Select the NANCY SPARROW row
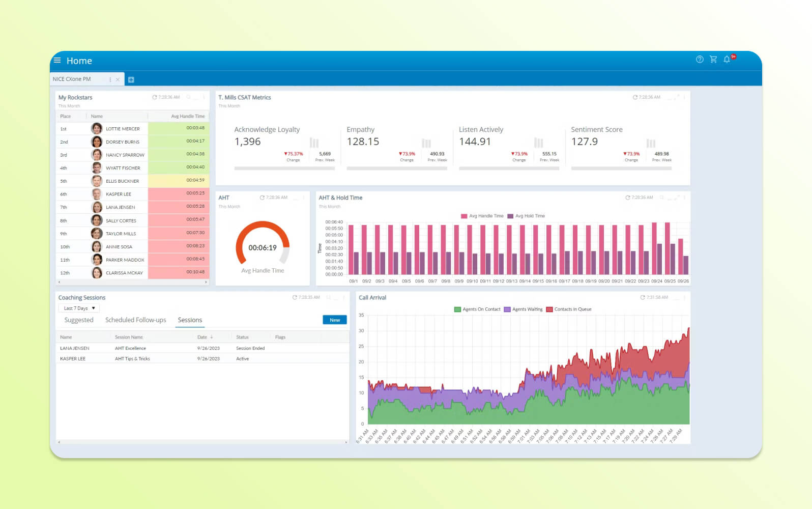This screenshot has width=812, height=509. [x=132, y=155]
